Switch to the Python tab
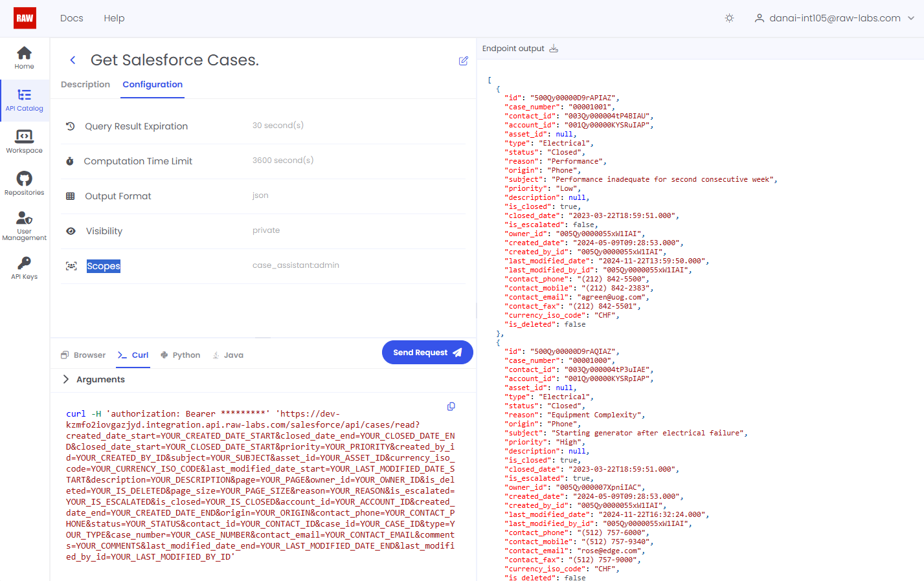924x581 pixels. (180, 355)
